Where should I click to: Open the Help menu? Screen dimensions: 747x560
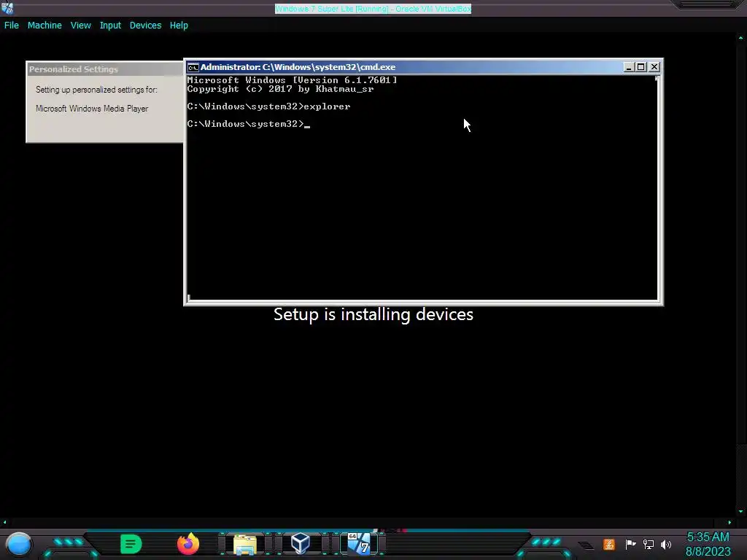tap(179, 26)
